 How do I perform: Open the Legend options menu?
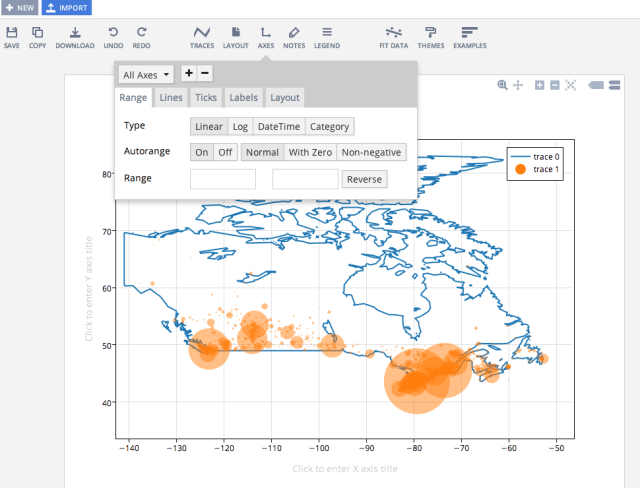point(327,37)
